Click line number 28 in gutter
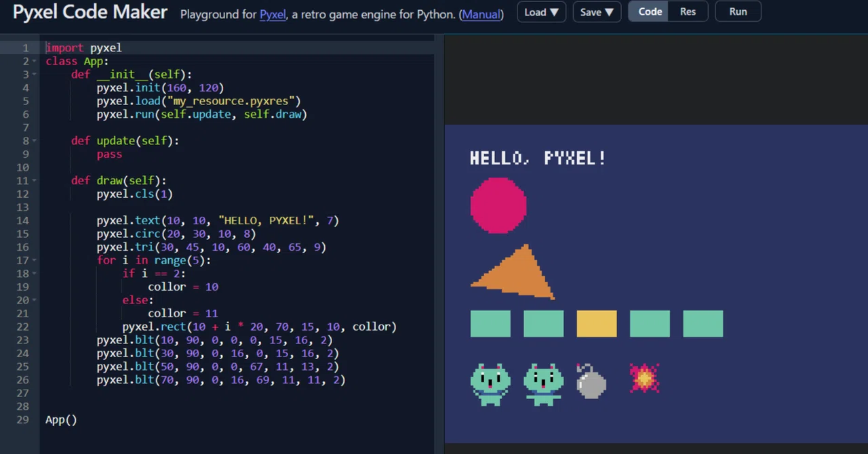868x454 pixels. 24,406
